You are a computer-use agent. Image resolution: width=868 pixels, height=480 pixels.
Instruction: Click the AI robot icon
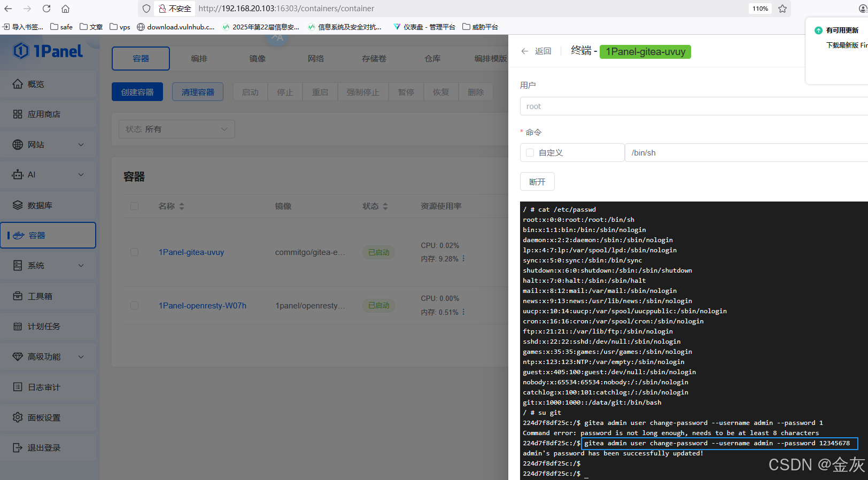click(18, 174)
